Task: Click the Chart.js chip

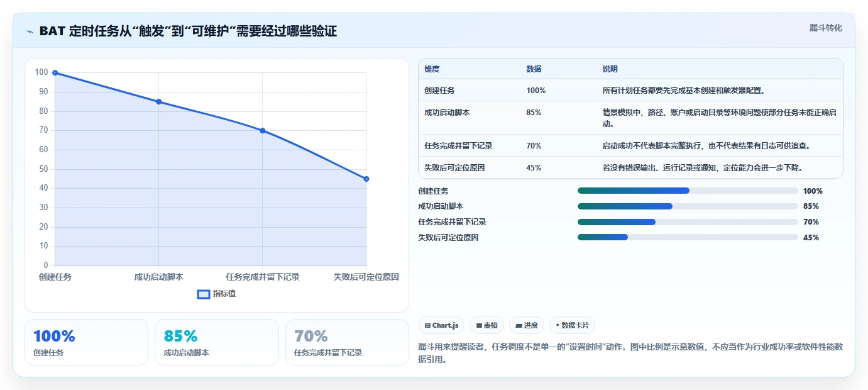Action: pyautogui.click(x=442, y=325)
